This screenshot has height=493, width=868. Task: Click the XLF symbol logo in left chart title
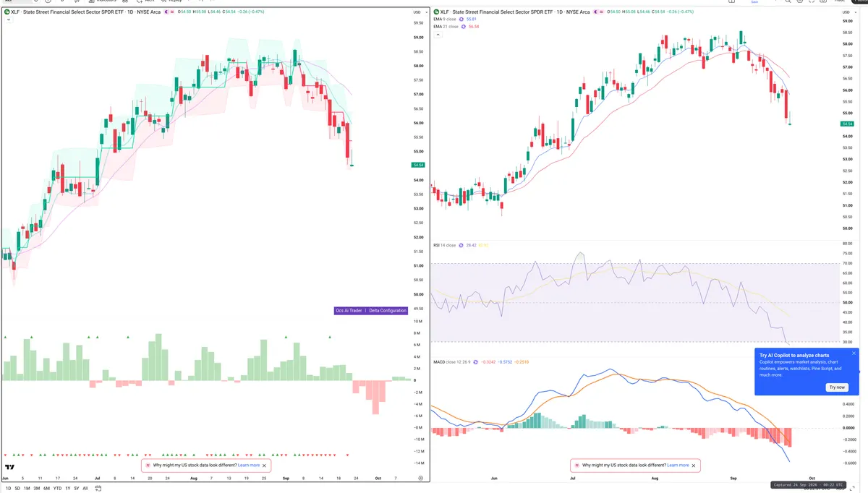click(7, 12)
